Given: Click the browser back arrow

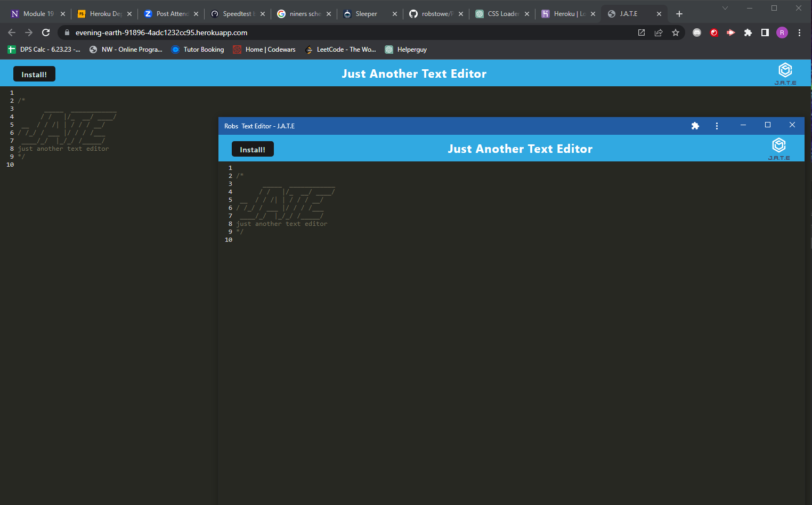Looking at the screenshot, I should (x=12, y=32).
